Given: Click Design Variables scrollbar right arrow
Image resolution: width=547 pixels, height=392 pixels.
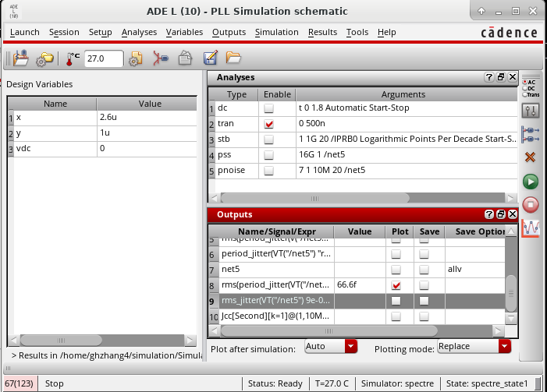Looking at the screenshot, I should pyautogui.click(x=190, y=340).
